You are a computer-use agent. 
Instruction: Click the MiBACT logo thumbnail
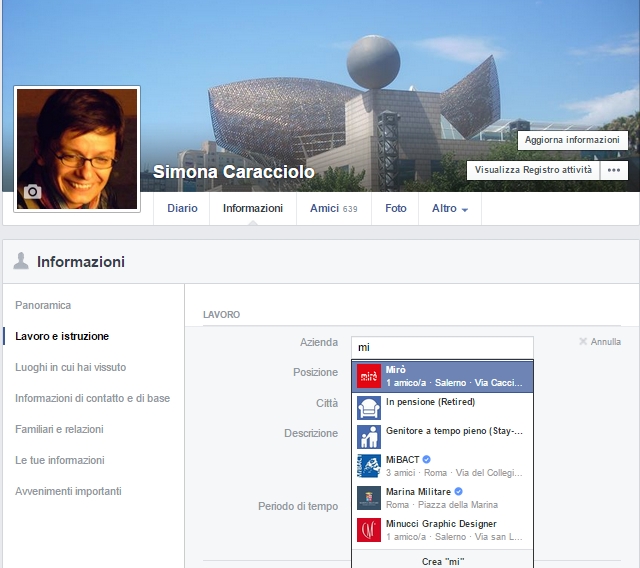click(369, 466)
